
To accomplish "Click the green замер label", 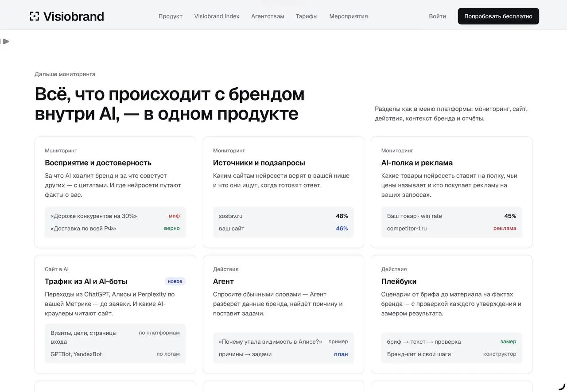I will tap(509, 342).
